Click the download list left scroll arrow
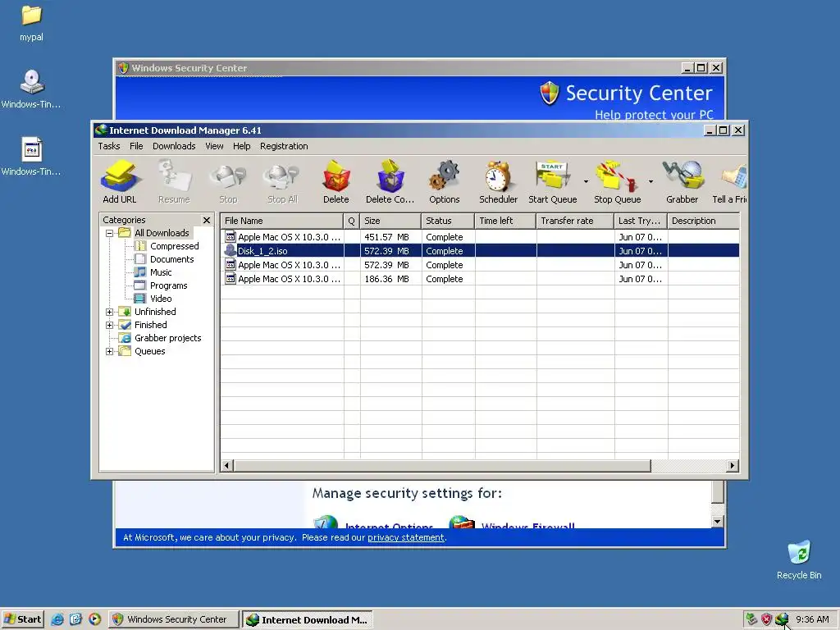The width and height of the screenshot is (840, 630). [x=227, y=466]
